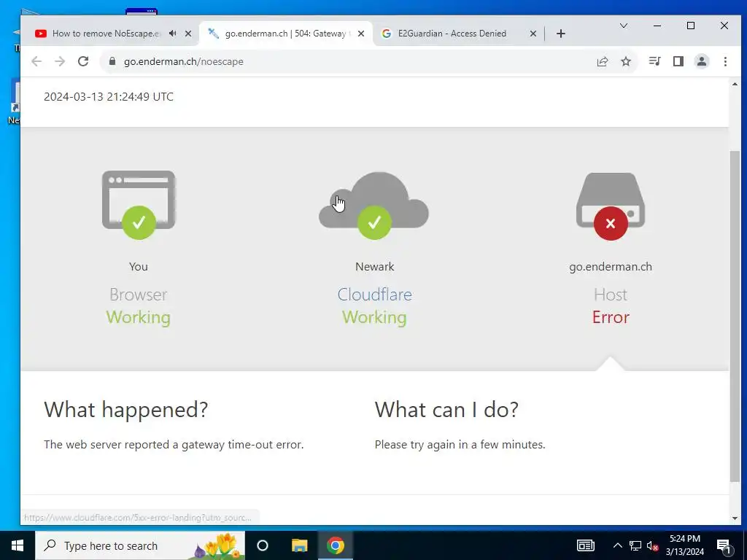Minimize the Chrome window
Image resolution: width=747 pixels, height=560 pixels.
(x=657, y=26)
